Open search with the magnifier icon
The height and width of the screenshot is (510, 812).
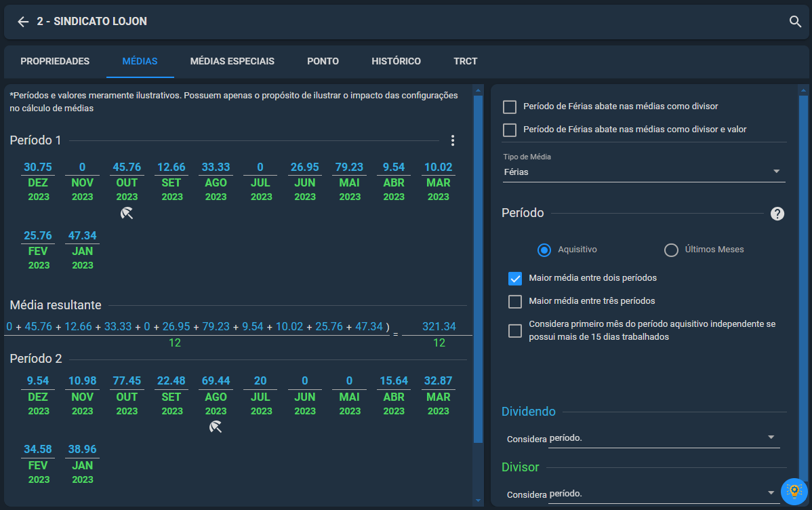[795, 21]
